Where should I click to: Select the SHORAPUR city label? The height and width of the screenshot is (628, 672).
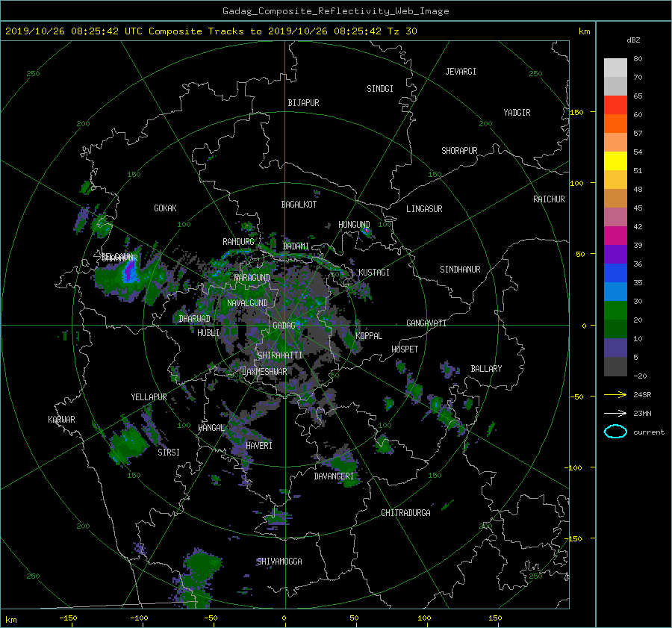459,151
